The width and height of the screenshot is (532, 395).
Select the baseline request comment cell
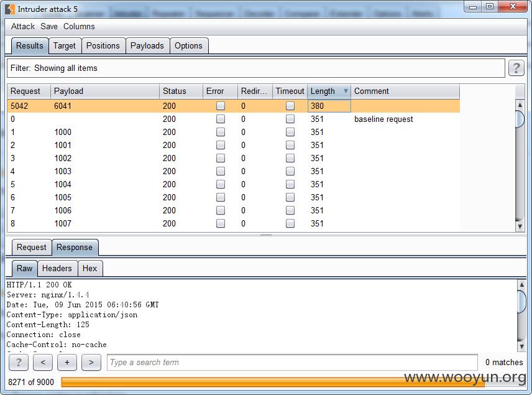(405, 119)
